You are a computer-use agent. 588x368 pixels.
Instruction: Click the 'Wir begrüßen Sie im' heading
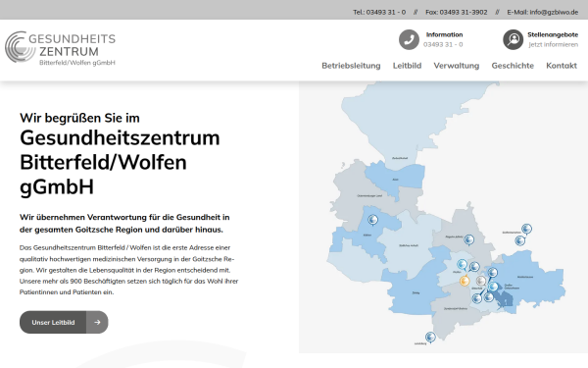(79, 118)
